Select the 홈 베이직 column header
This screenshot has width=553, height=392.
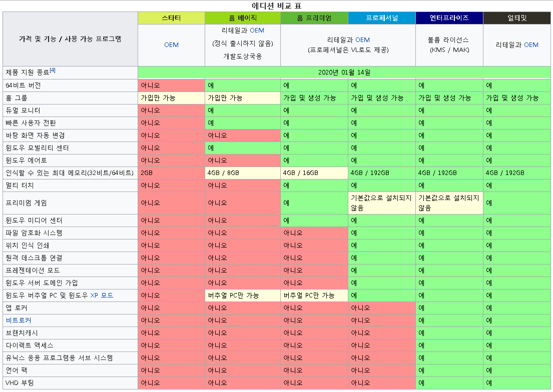243,18
